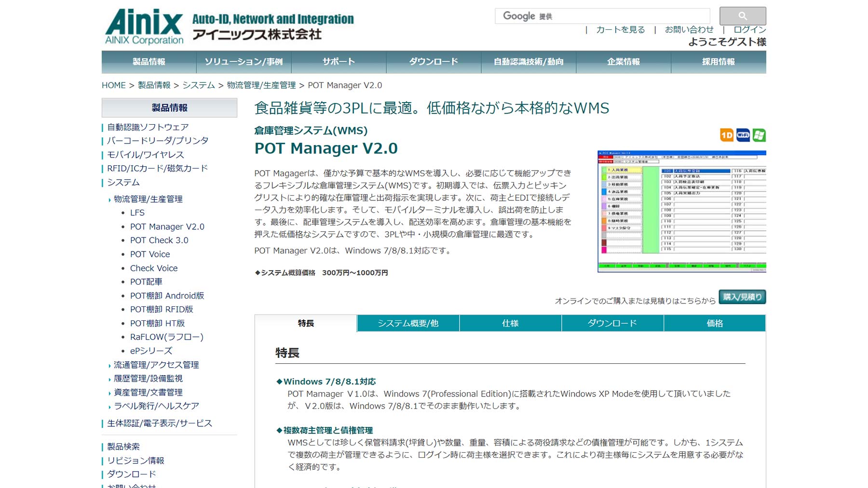Expand ラベル発行/ヘルスケア in sidebar

156,406
